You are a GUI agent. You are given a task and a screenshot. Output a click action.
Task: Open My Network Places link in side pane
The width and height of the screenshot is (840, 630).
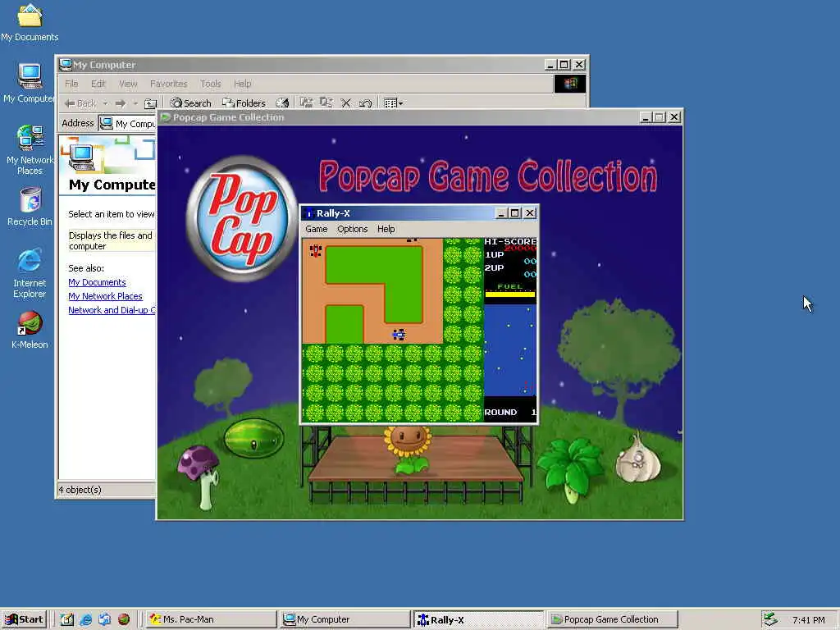coord(105,296)
